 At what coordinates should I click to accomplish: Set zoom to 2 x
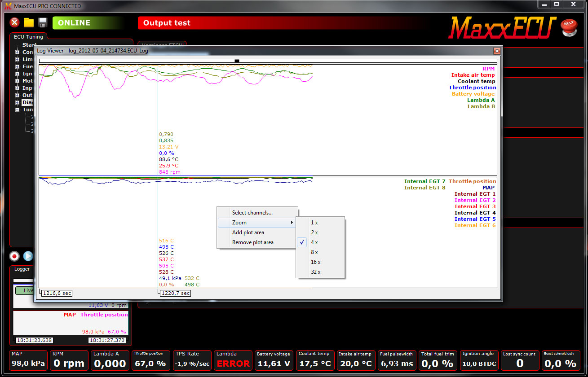[320, 232]
